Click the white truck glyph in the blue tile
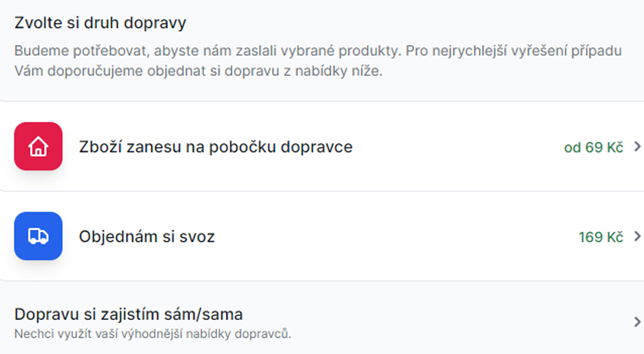The width and height of the screenshot is (644, 354). point(38,236)
